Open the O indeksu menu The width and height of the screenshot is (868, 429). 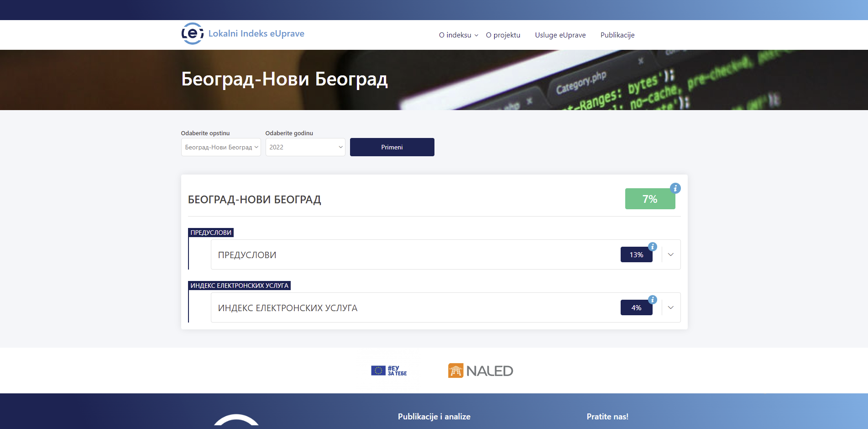[x=459, y=35]
